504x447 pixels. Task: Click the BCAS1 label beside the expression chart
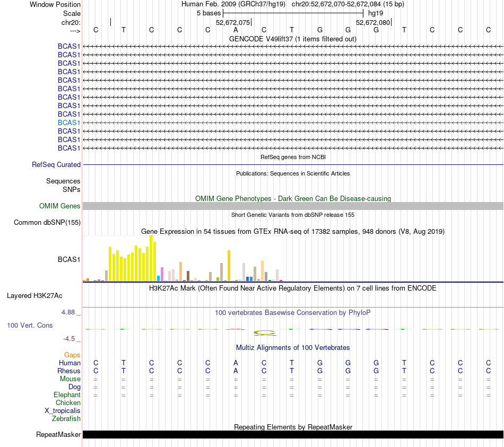[x=69, y=259]
